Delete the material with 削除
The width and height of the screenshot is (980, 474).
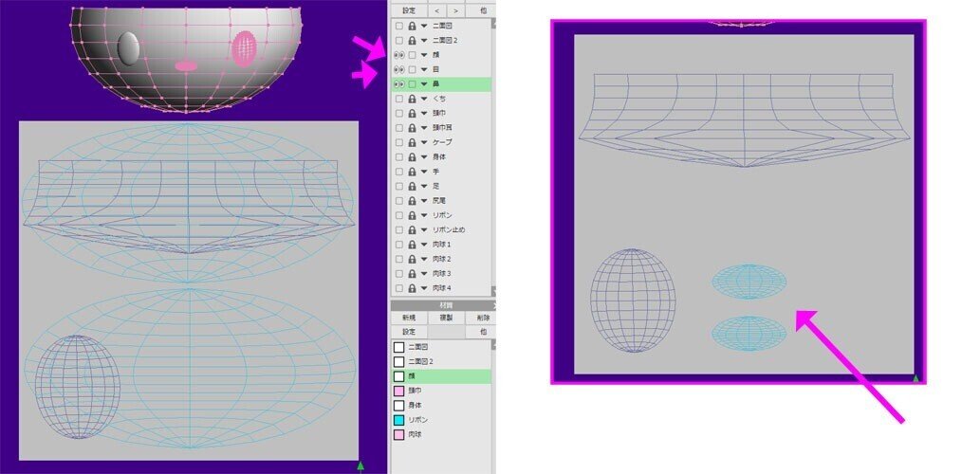483,318
